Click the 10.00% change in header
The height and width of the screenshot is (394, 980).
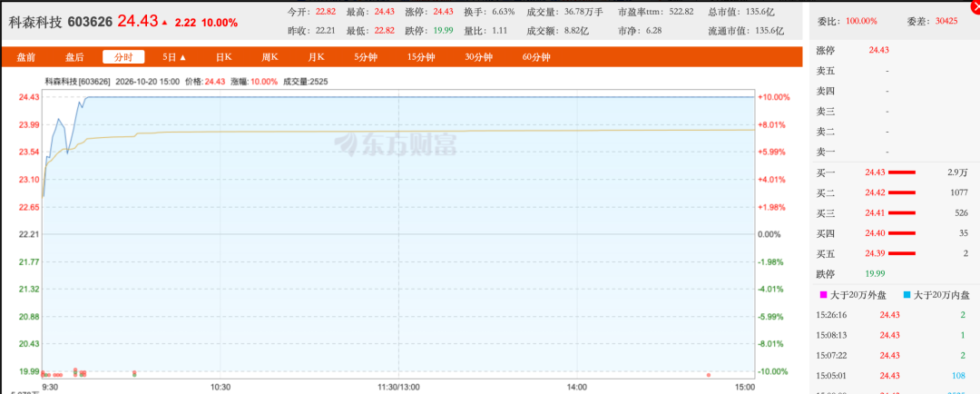[x=220, y=23]
